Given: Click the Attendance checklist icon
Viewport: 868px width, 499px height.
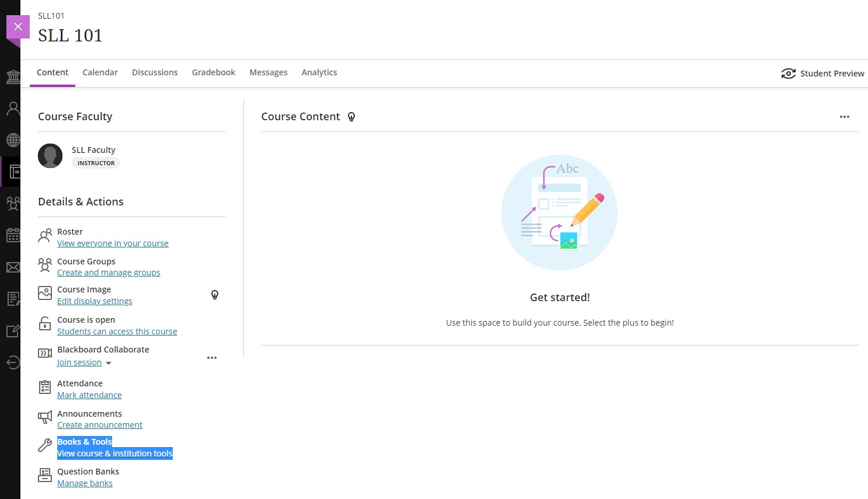Looking at the screenshot, I should point(45,387).
